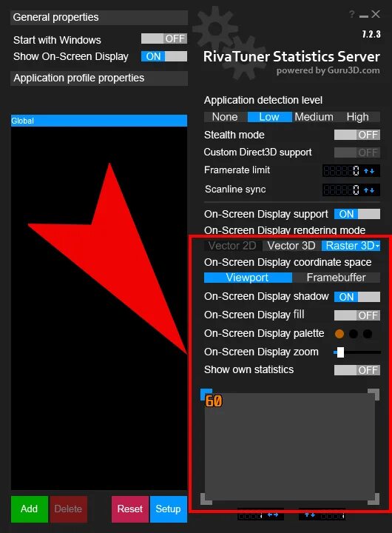Select top-left OSD corner anchor
This screenshot has width=392, height=533.
(x=206, y=395)
